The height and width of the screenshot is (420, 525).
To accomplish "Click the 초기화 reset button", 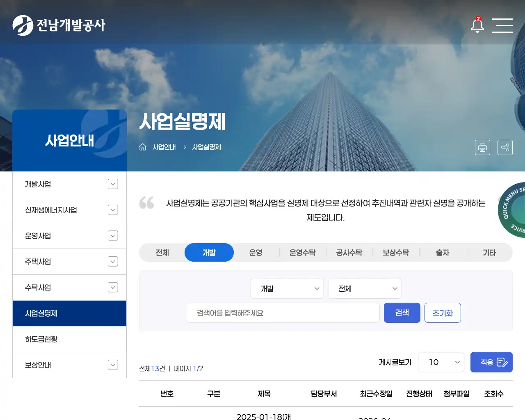I will [443, 313].
